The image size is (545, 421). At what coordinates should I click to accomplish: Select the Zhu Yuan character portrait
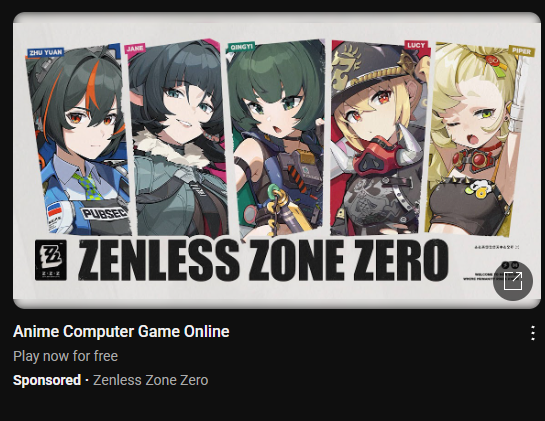tap(78, 139)
